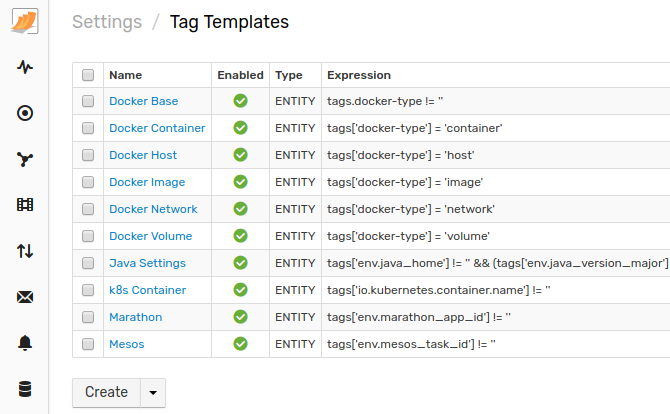
Task: Expand the Create button dropdown arrow
Action: tap(153, 393)
